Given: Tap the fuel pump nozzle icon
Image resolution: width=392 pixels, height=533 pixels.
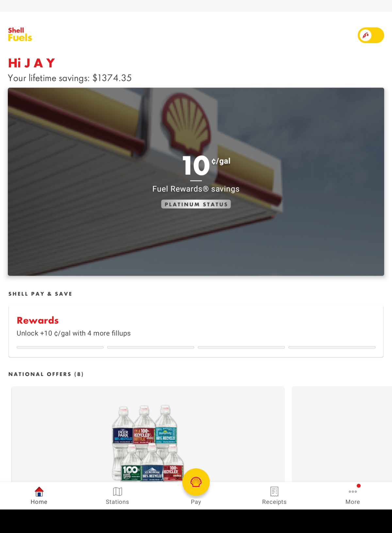Looking at the screenshot, I should (x=366, y=35).
